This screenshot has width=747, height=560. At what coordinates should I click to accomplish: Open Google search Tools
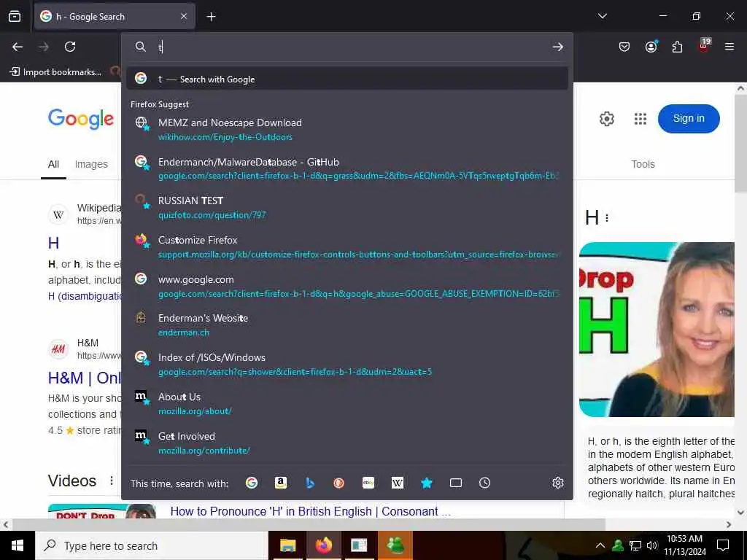[x=643, y=164]
